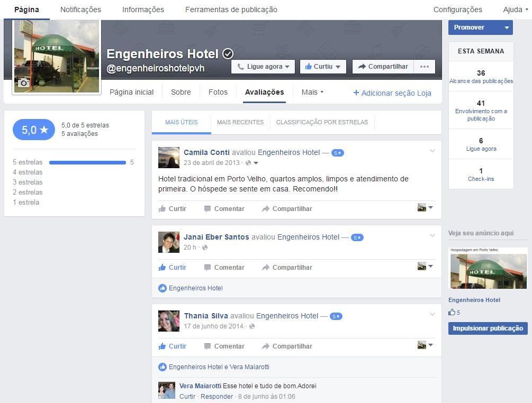Screen dimensions: 532x403
Task: Switch to the Informações tab
Action: point(143,10)
